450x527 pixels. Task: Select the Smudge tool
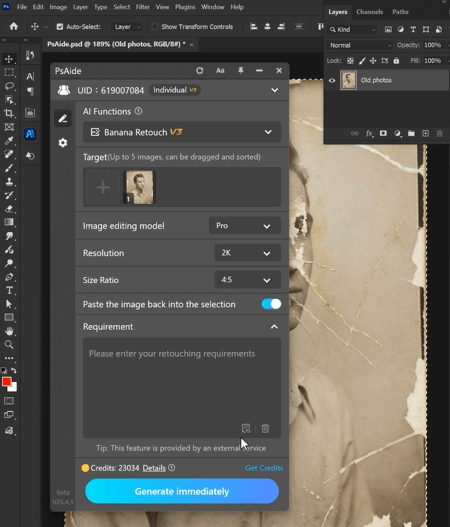pyautogui.click(x=9, y=236)
